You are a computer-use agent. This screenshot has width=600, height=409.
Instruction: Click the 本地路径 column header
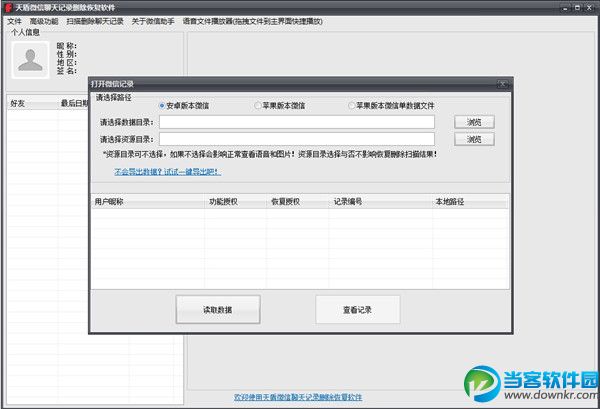[x=470, y=202]
